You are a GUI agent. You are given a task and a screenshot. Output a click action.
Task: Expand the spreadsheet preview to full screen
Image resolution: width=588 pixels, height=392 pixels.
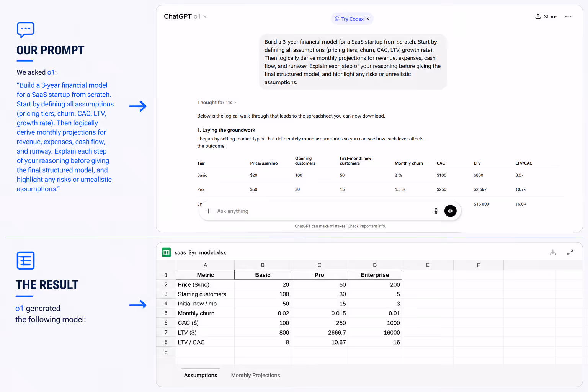click(x=570, y=252)
